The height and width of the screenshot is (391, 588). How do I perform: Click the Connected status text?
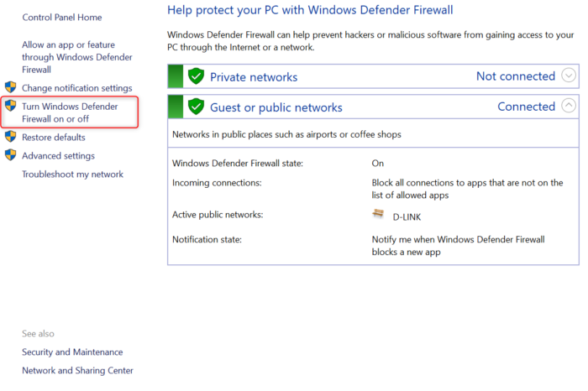[526, 107]
